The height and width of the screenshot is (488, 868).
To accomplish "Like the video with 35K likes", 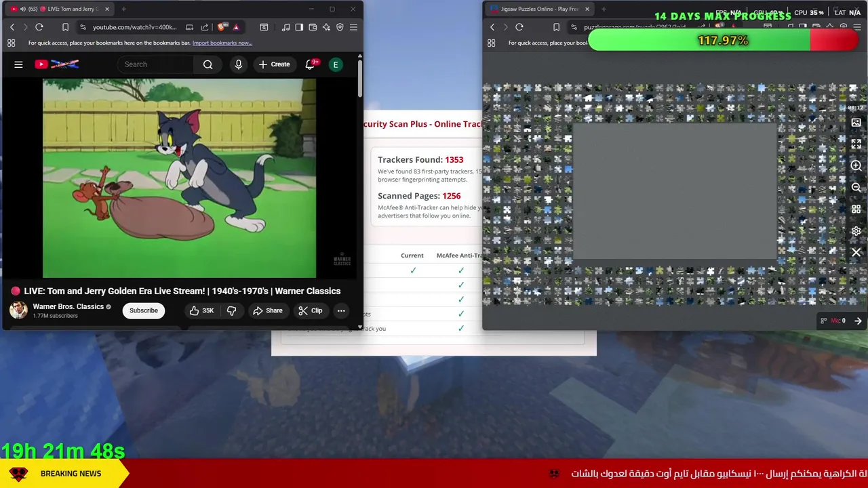I will [202, 310].
